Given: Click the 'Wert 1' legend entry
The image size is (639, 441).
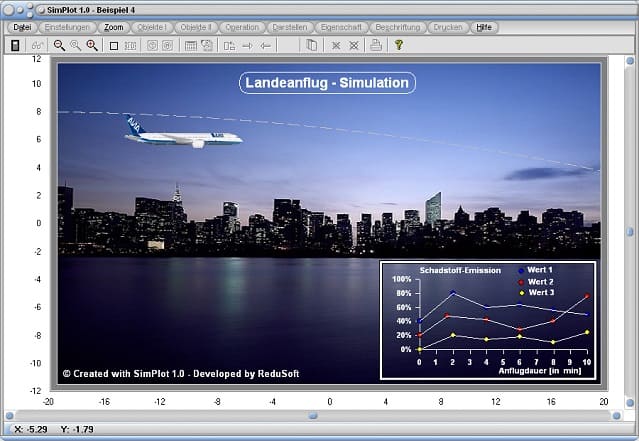Looking at the screenshot, I should (x=535, y=270).
